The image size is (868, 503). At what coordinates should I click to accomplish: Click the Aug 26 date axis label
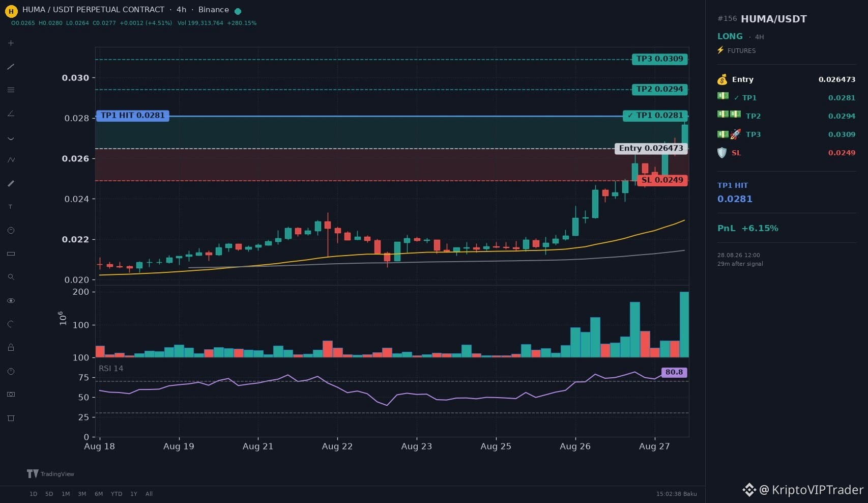575,446
